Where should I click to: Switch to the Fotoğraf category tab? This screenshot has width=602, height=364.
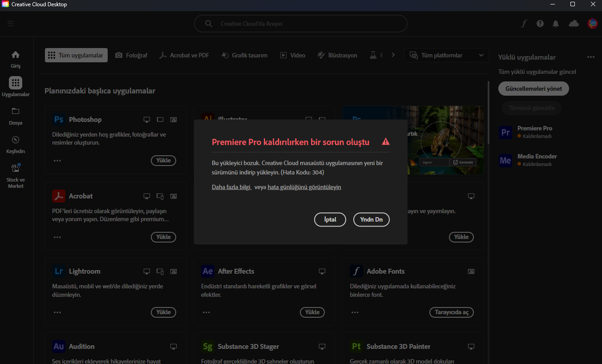click(131, 55)
